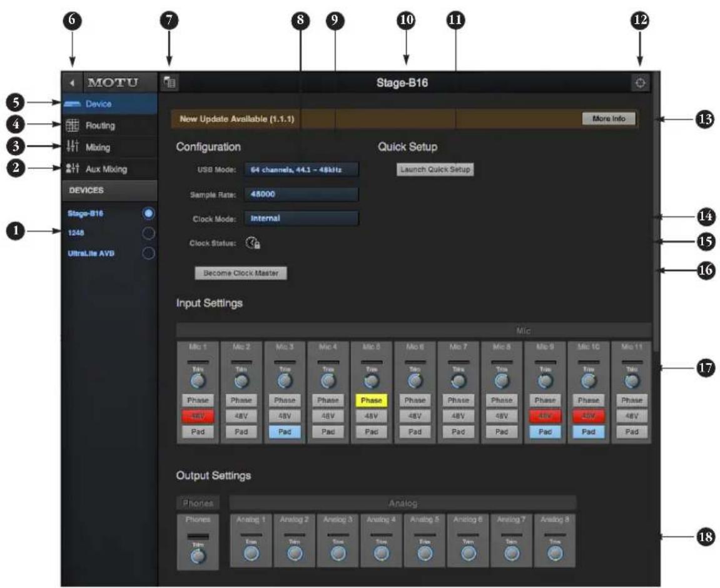The width and height of the screenshot is (720, 588).
Task: Open the Device tab
Action: pos(109,104)
